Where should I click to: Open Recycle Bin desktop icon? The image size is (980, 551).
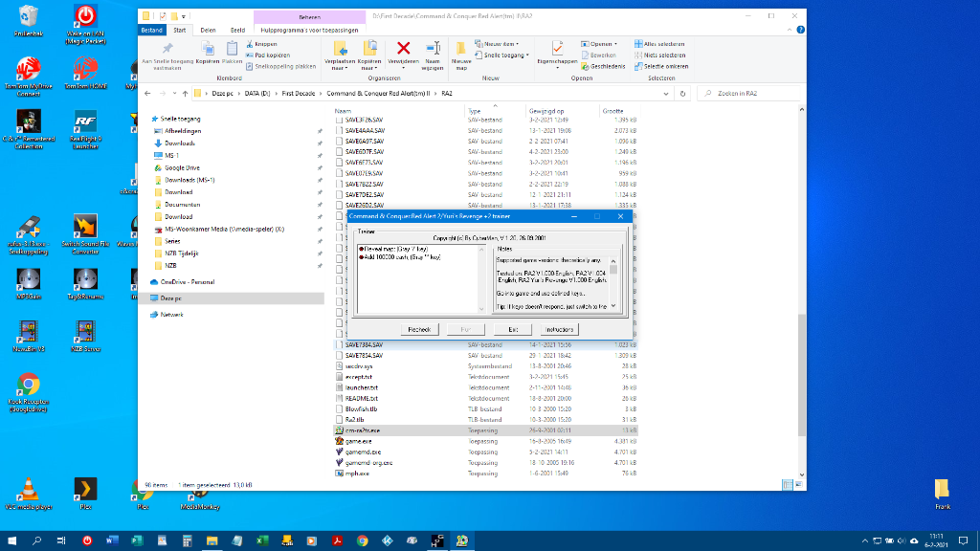pyautogui.click(x=28, y=21)
